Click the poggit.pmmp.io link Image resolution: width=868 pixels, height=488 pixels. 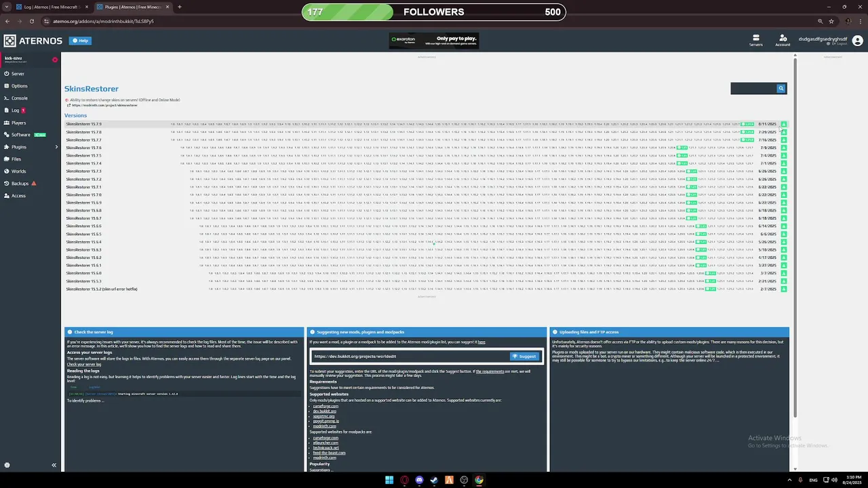325,421
